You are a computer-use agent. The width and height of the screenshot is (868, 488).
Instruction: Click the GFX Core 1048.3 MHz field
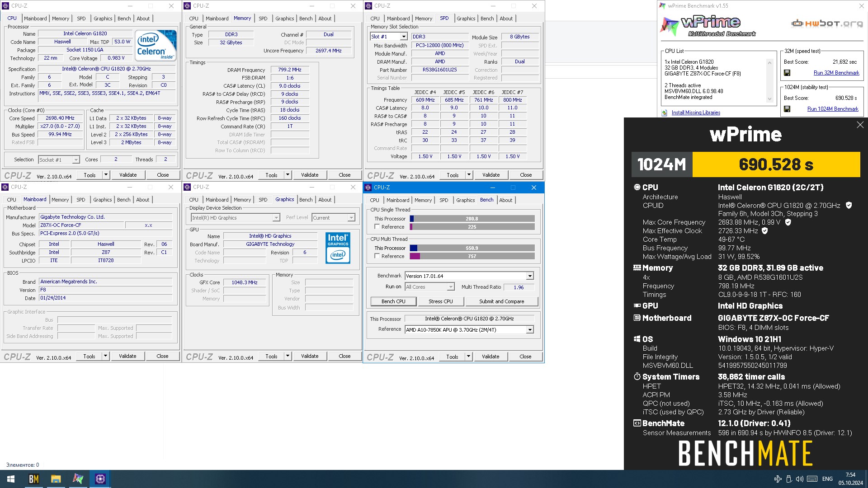click(245, 282)
